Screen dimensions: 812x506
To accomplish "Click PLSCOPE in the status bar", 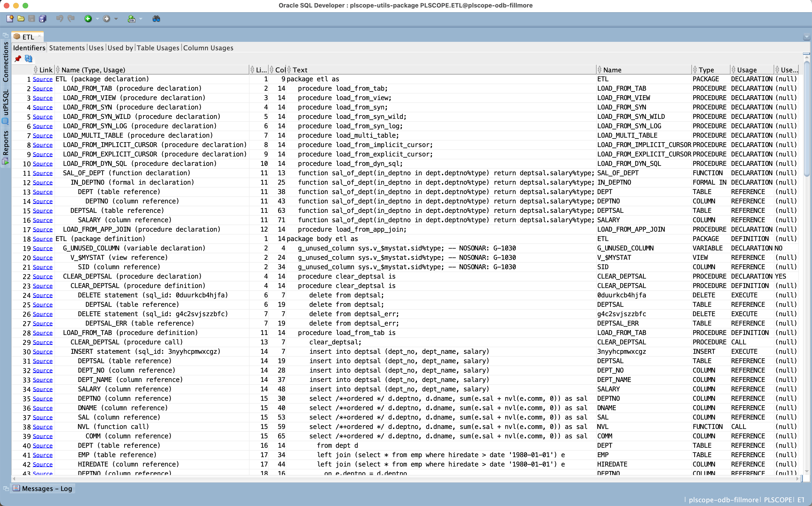I will click(x=778, y=500).
